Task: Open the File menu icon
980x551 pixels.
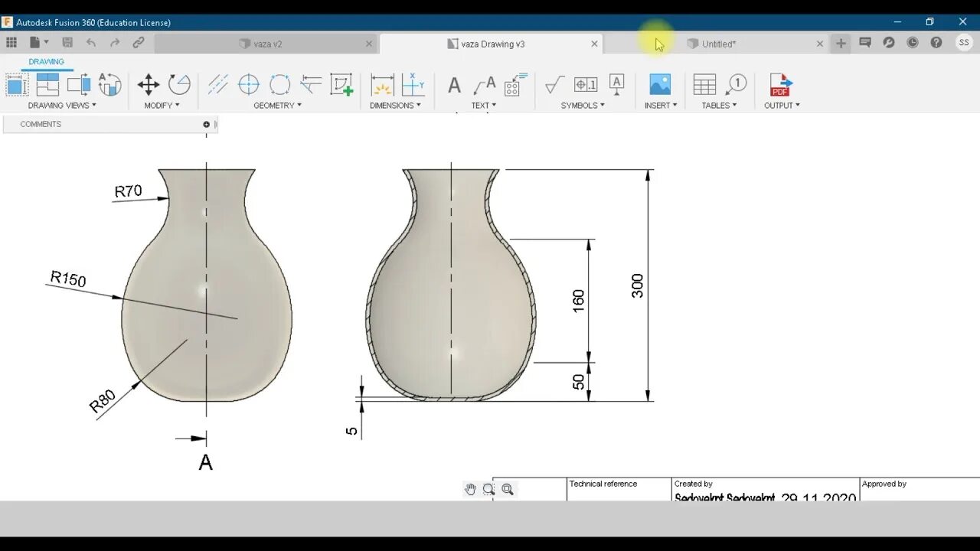Action: [x=38, y=43]
